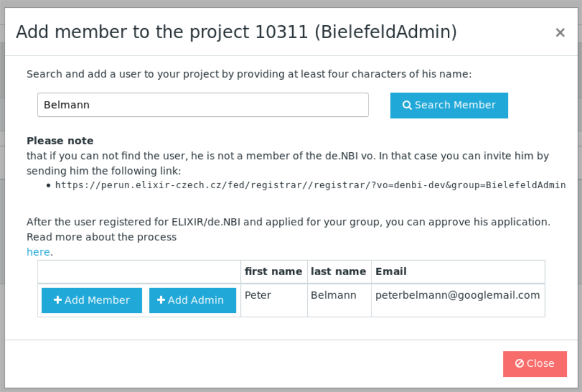Image resolution: width=582 pixels, height=392 pixels.
Task: Select the text 'Belmann' in the search box
Action: (x=66, y=104)
